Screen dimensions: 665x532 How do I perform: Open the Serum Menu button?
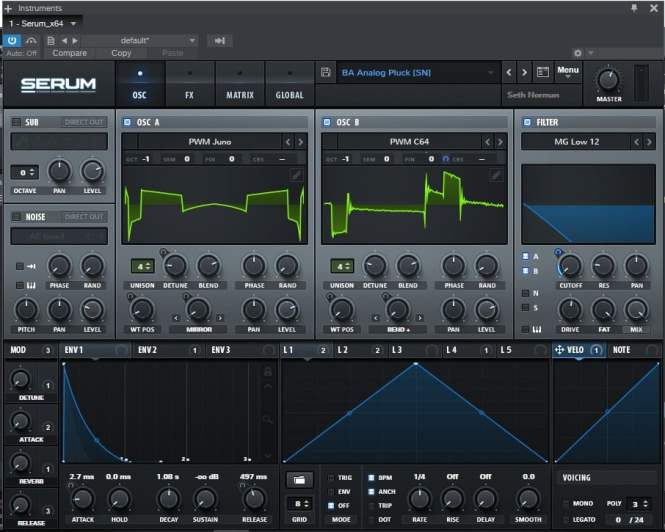(568, 72)
